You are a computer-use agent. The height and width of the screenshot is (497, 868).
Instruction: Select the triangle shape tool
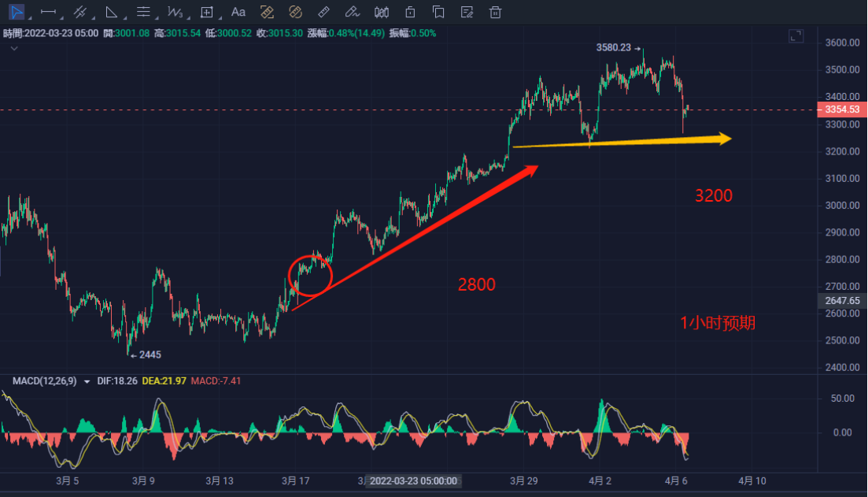112,12
